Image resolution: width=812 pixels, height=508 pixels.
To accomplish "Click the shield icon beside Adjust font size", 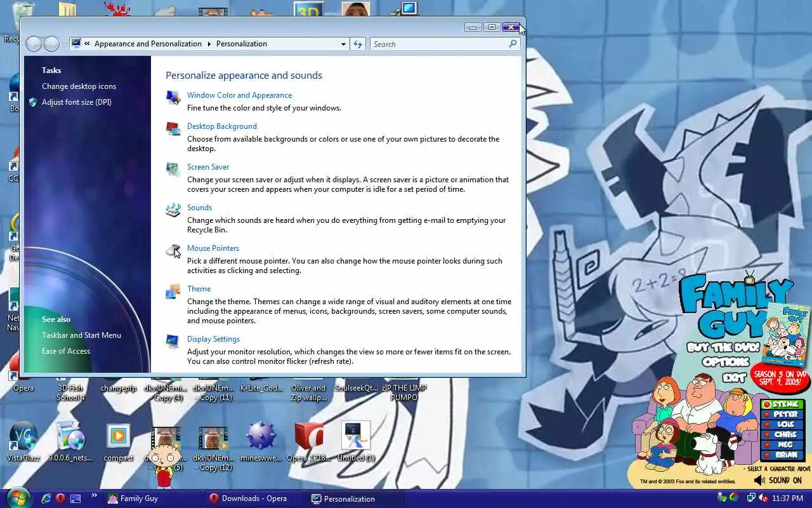I will pos(33,102).
